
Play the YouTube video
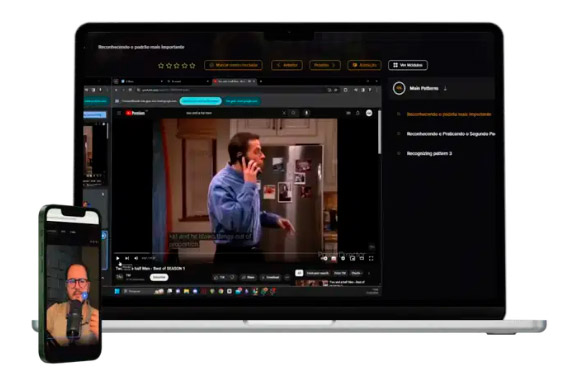tap(118, 258)
